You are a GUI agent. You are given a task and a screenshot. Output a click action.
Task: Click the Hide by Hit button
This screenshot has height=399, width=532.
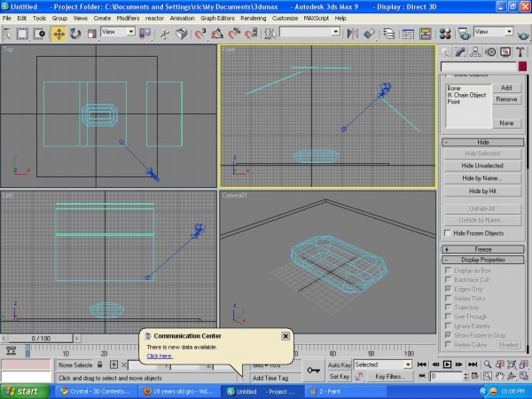(482, 191)
